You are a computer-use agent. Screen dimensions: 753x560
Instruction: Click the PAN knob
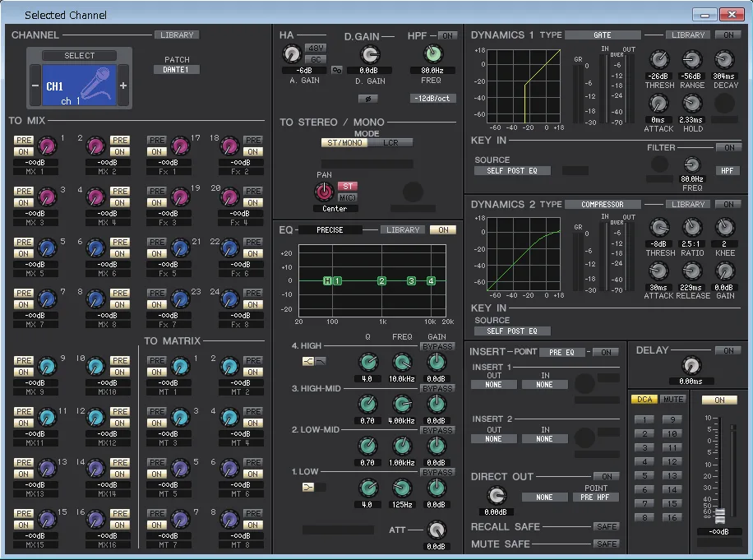point(324,191)
